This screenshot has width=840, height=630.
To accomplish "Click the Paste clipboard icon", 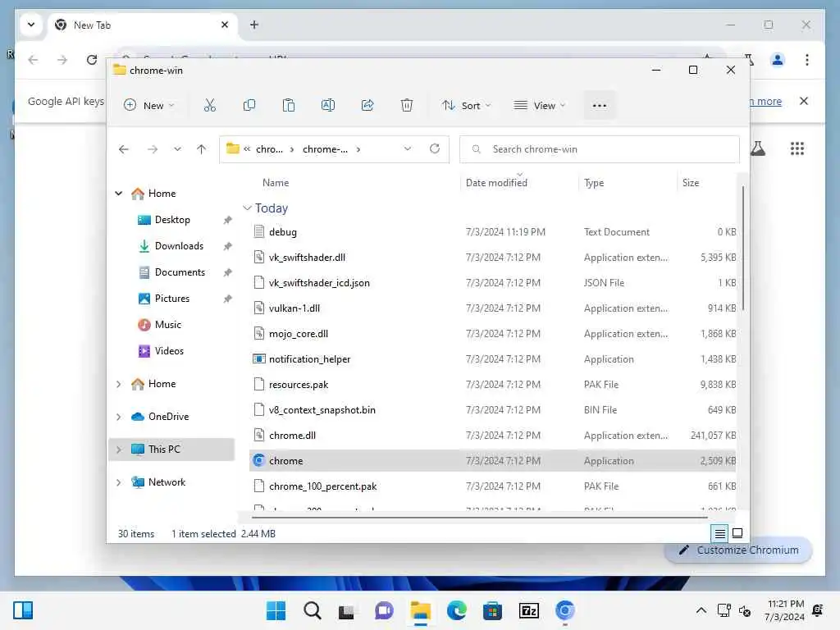I will tap(288, 105).
